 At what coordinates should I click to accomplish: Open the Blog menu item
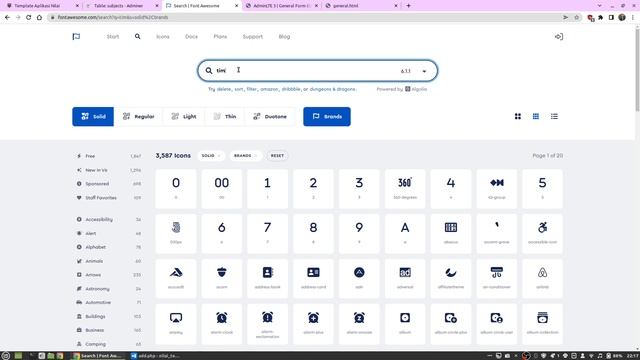pos(284,37)
